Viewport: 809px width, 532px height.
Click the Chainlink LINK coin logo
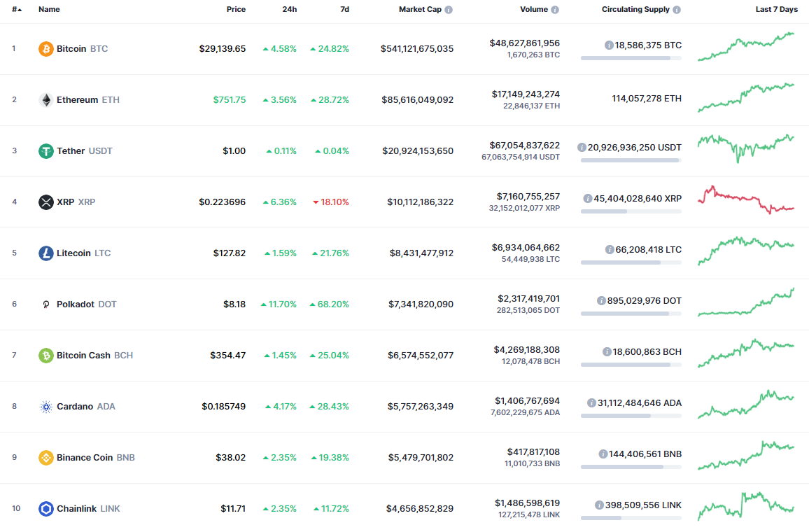click(45, 508)
